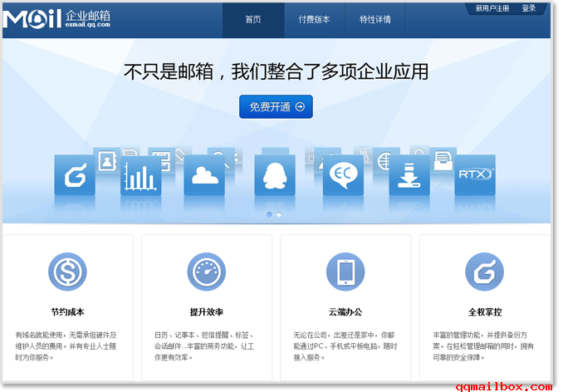Click the exmail.qq.com text in logo
The image size is (563, 392).
[88, 24]
